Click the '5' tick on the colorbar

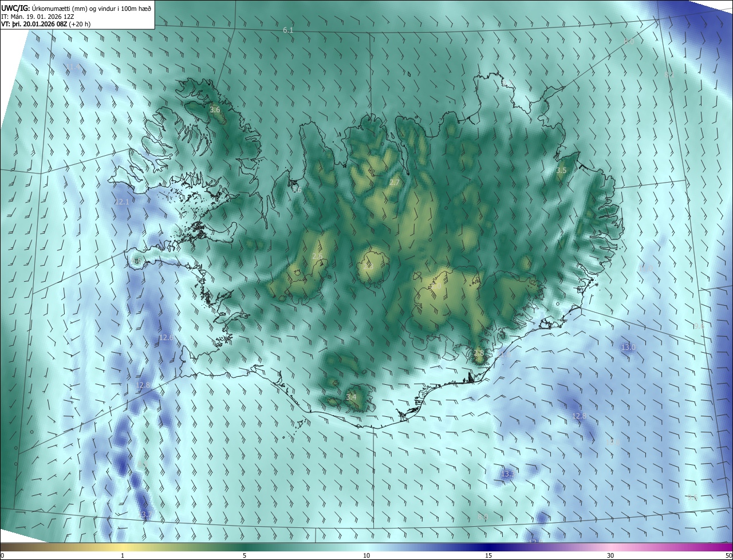pyautogui.click(x=245, y=555)
